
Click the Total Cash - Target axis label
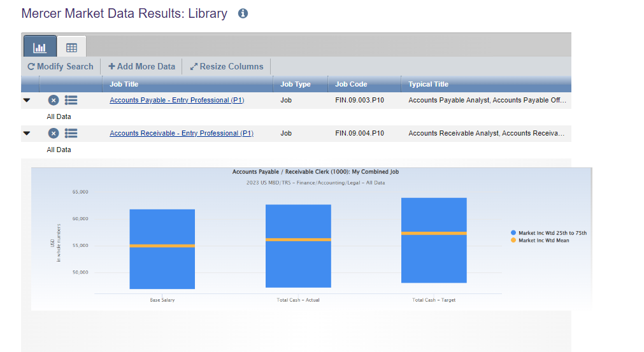(434, 300)
